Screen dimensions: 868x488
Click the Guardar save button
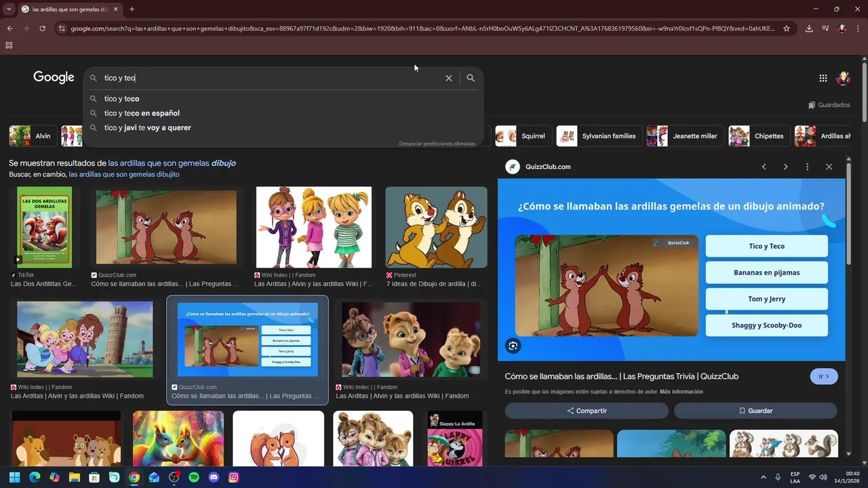tap(755, 411)
